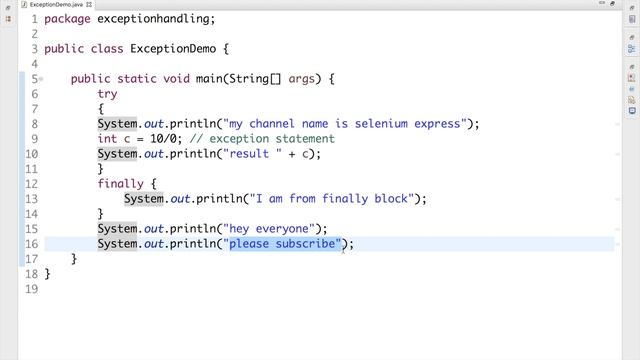Click 'static' keyword on line 5
This screenshot has width=640, height=360.
(137, 78)
